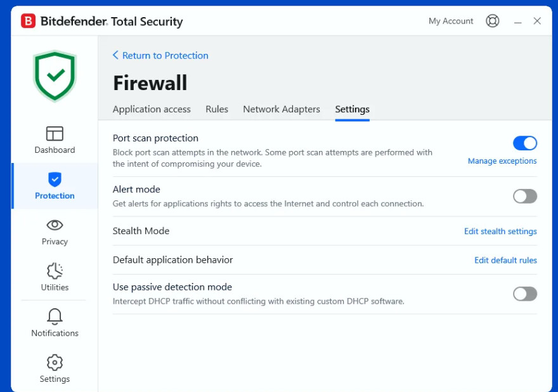Open the Manage exceptions link

[502, 161]
